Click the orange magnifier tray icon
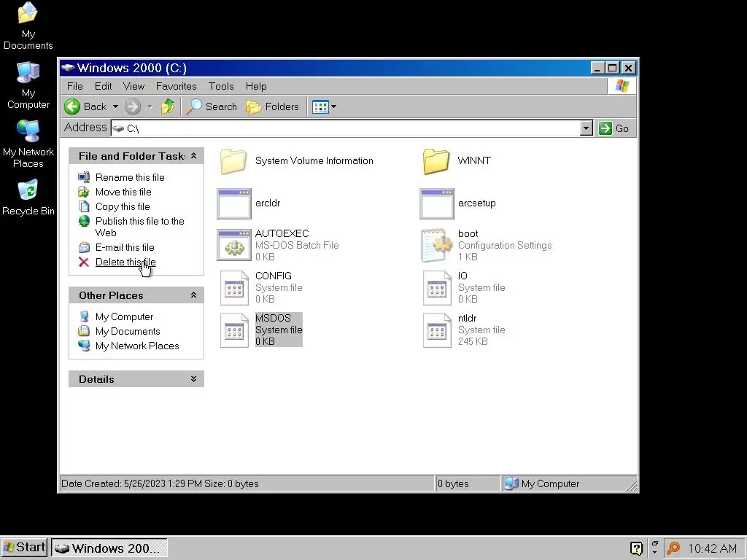The width and height of the screenshot is (747, 560). [x=673, y=548]
